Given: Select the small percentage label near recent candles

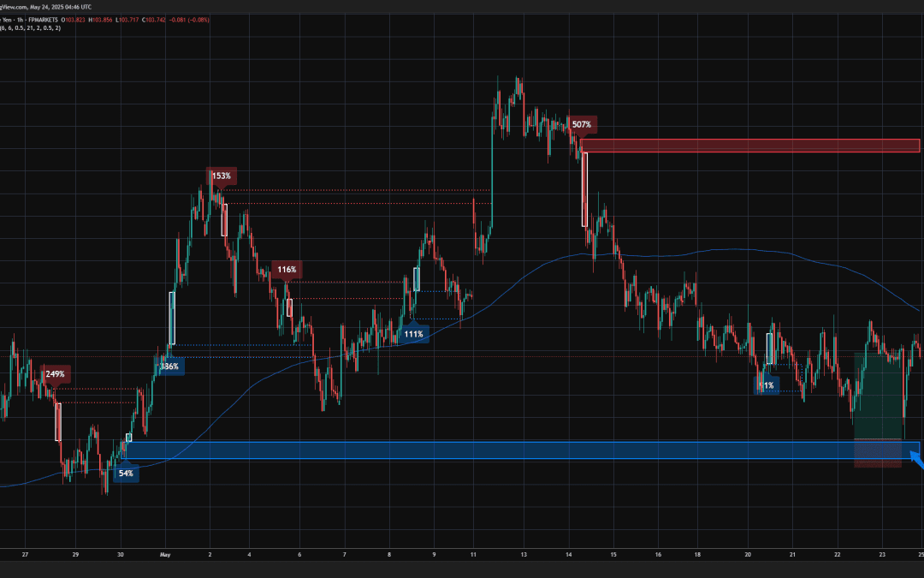Looking at the screenshot, I should tap(767, 386).
